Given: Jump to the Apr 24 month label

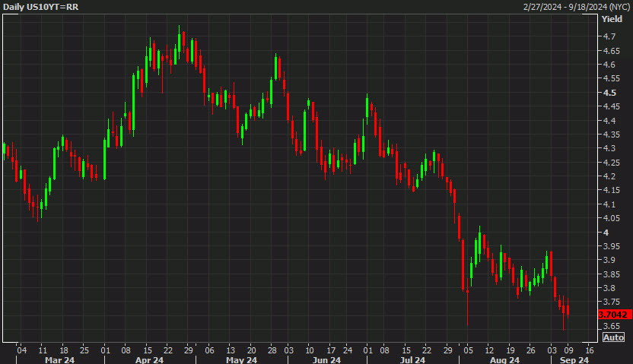Looking at the screenshot, I should tap(148, 359).
